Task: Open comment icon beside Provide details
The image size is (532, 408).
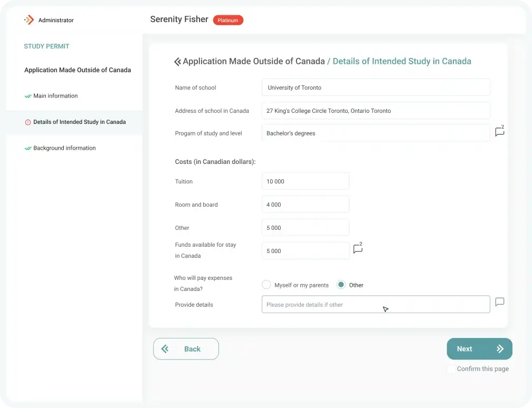Action: [499, 302]
